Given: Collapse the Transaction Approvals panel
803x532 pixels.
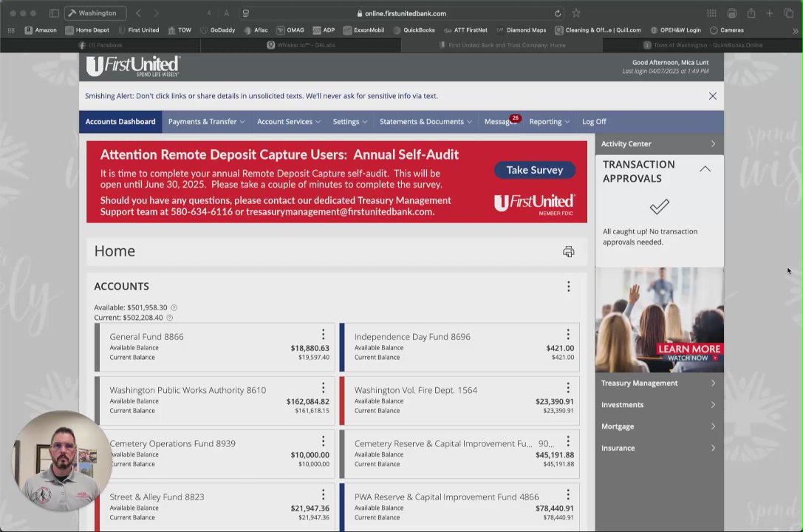Looking at the screenshot, I should pyautogui.click(x=705, y=169).
